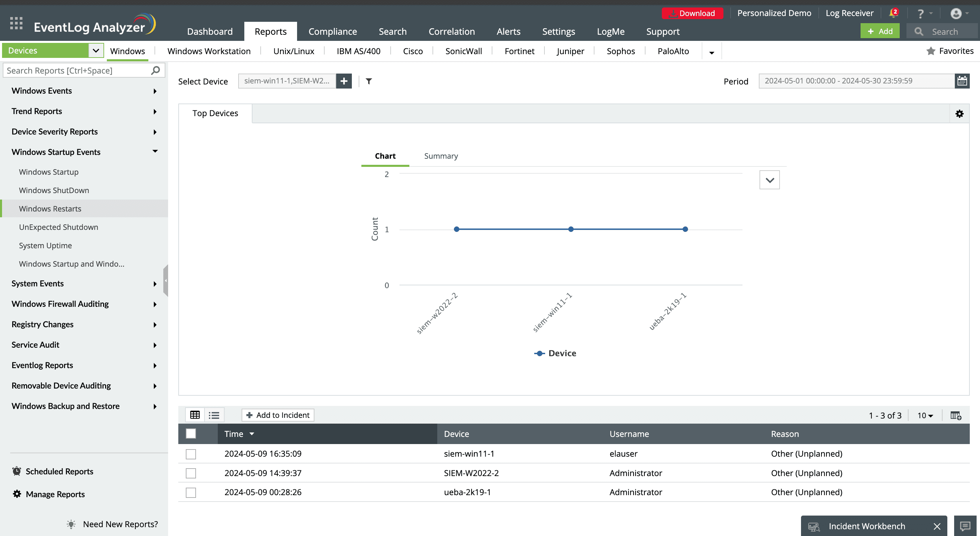Image resolution: width=980 pixels, height=536 pixels.
Task: Check the siem-win11-1 row checkbox
Action: 191,454
